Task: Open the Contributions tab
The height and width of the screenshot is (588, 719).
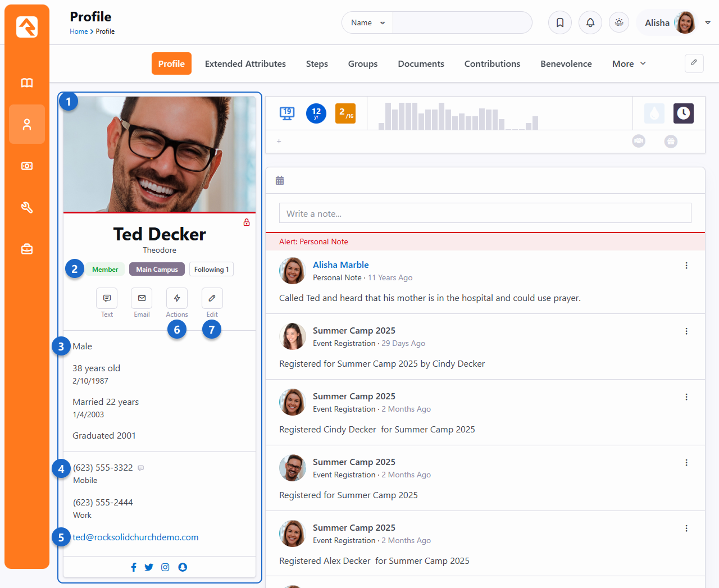Action: click(492, 64)
